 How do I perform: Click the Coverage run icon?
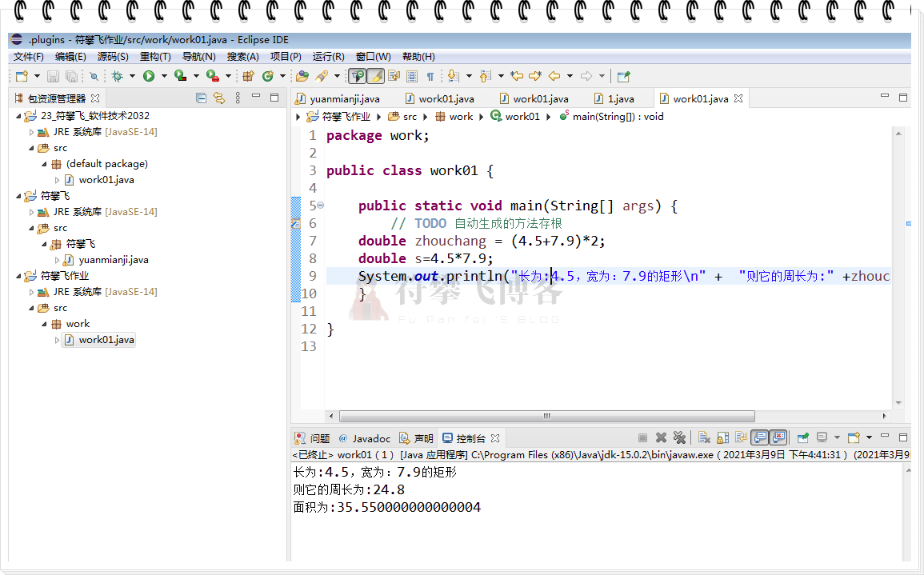point(181,76)
